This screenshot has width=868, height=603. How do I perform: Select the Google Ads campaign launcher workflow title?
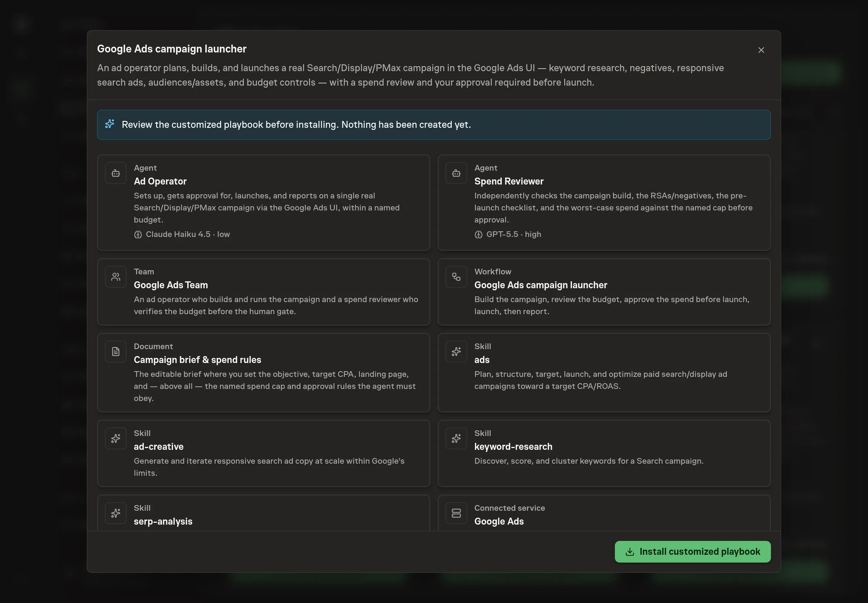540,285
